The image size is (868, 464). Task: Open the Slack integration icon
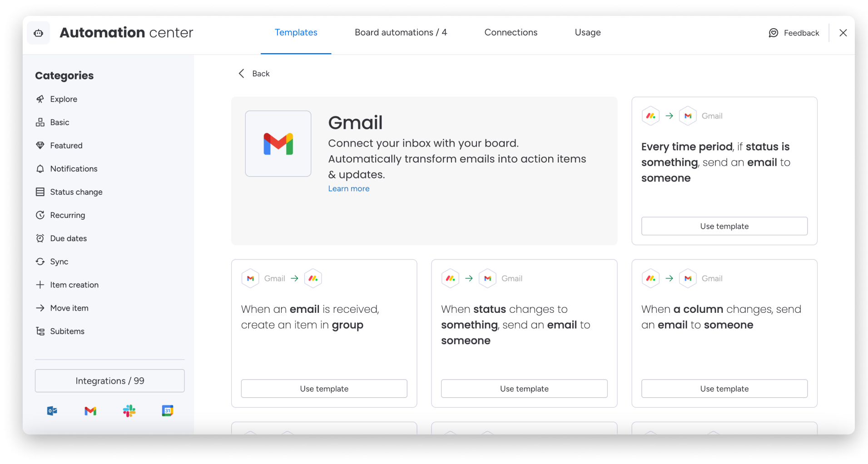[x=129, y=411]
